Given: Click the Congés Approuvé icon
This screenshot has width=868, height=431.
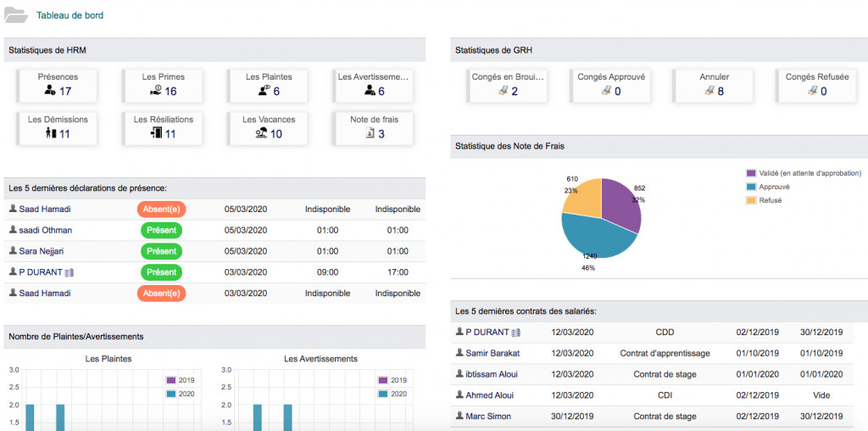Looking at the screenshot, I should point(604,92).
